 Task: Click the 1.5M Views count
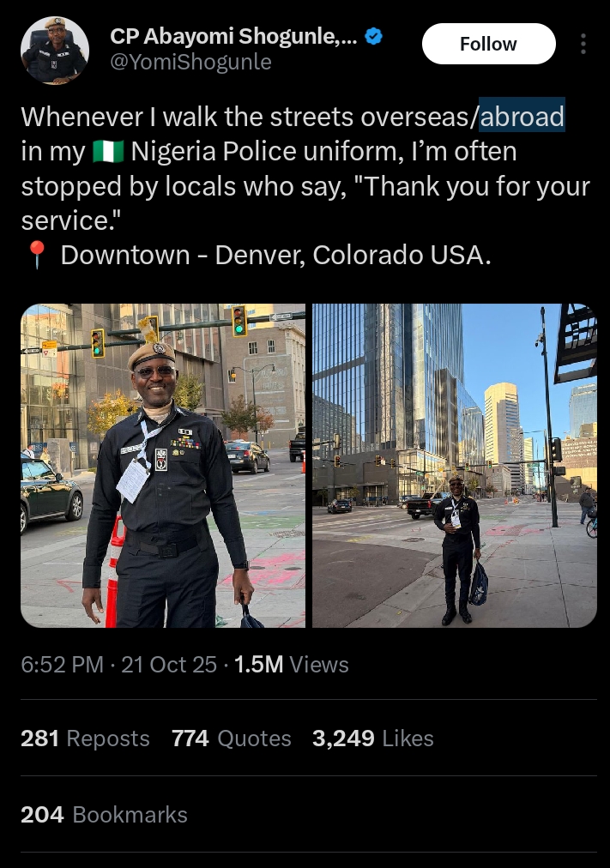coord(291,664)
